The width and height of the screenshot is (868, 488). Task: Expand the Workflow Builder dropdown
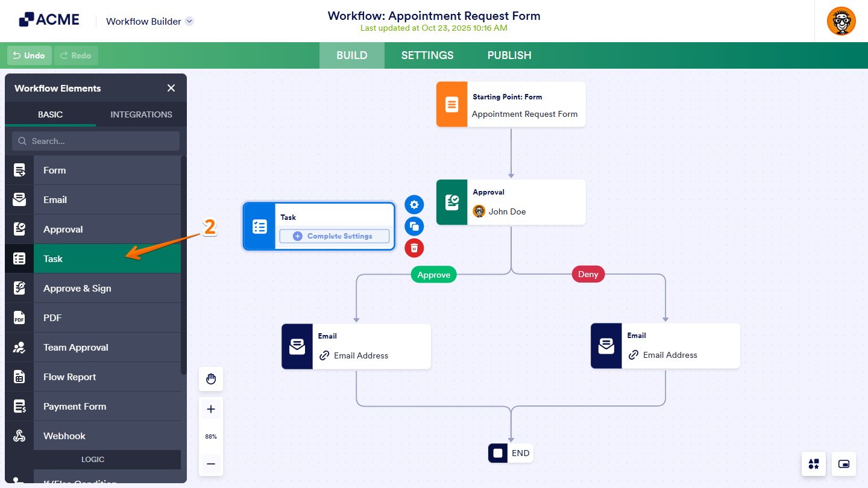click(x=189, y=21)
